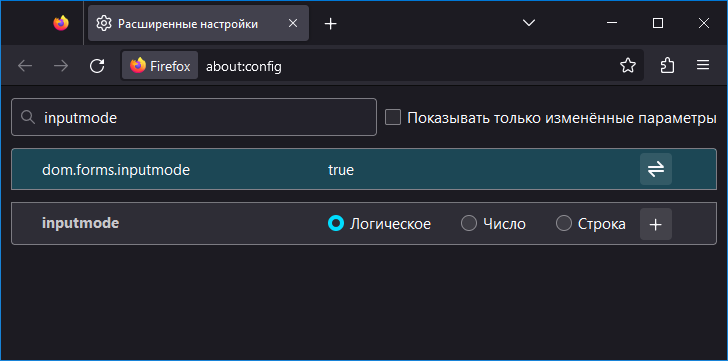Image resolution: width=728 pixels, height=361 pixels.
Task: Click the true value of dom.forms.inputmode
Action: (341, 170)
